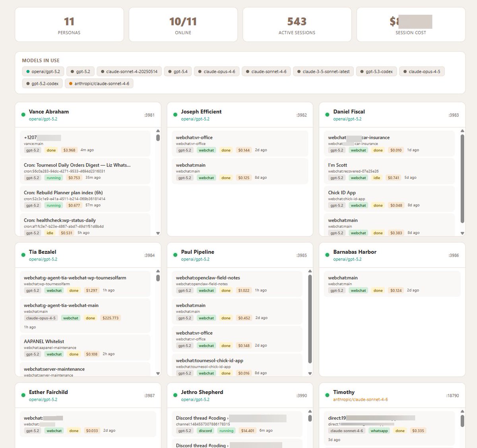Select the claude-3-5-sonnet-latest model chip
The height and width of the screenshot is (448, 477).
[323, 71]
